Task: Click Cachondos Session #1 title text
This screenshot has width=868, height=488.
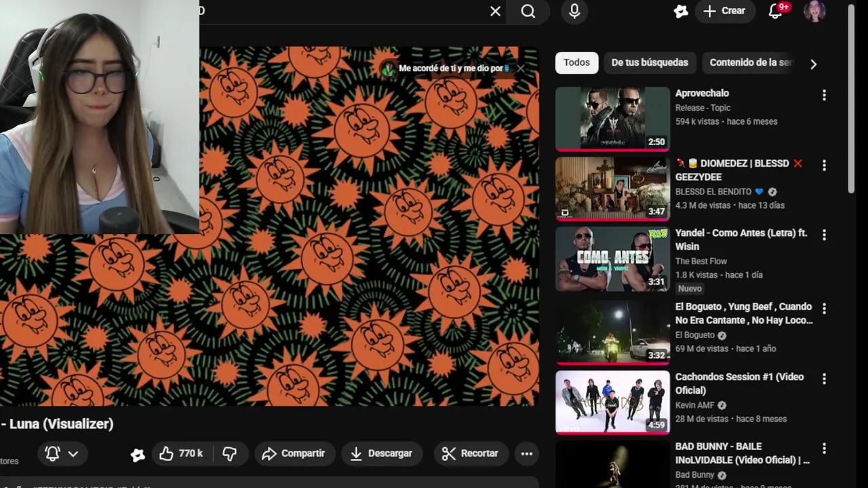Action: pos(739,384)
